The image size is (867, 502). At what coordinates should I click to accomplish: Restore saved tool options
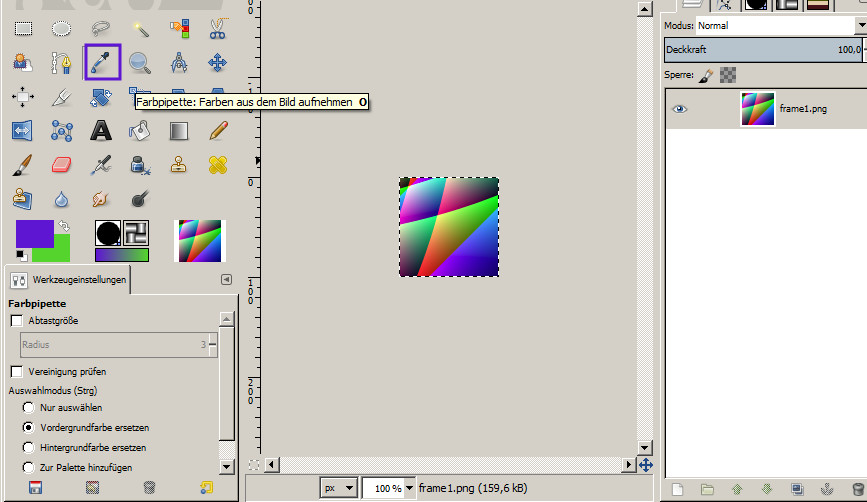click(92, 488)
